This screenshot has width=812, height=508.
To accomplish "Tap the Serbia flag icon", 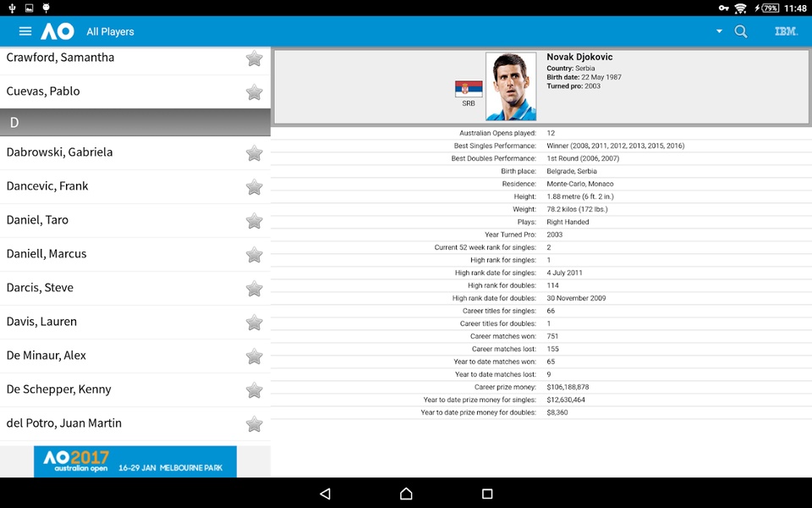I will click(469, 89).
